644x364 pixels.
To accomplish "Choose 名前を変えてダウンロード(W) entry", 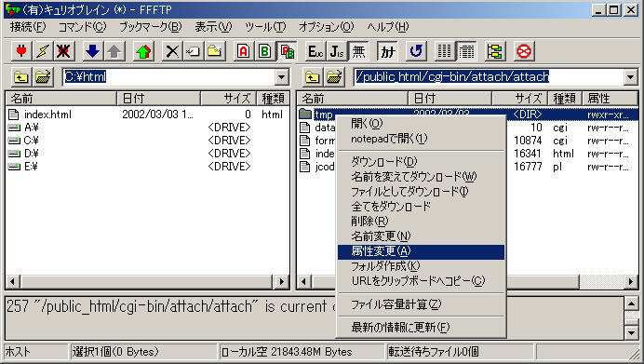I will point(421,177).
